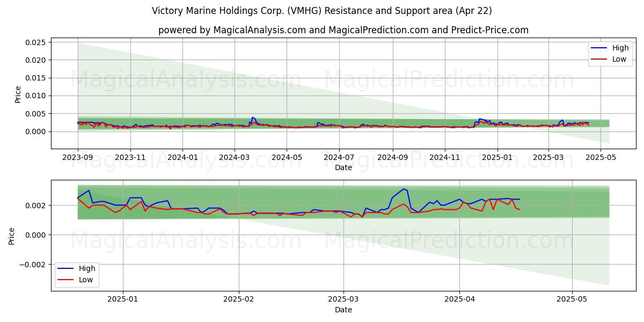Click the 2025-05 tick on bottom chart
This screenshot has height=322, width=644.
tap(572, 299)
